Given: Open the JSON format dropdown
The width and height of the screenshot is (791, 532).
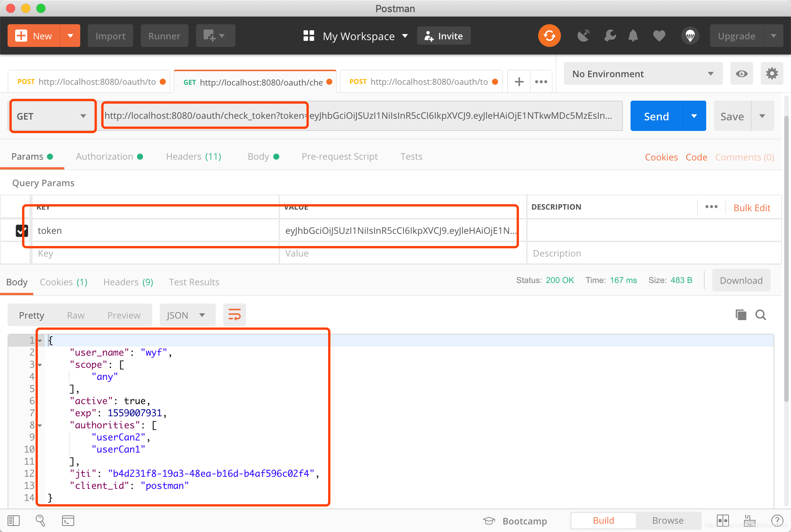Looking at the screenshot, I should point(187,315).
